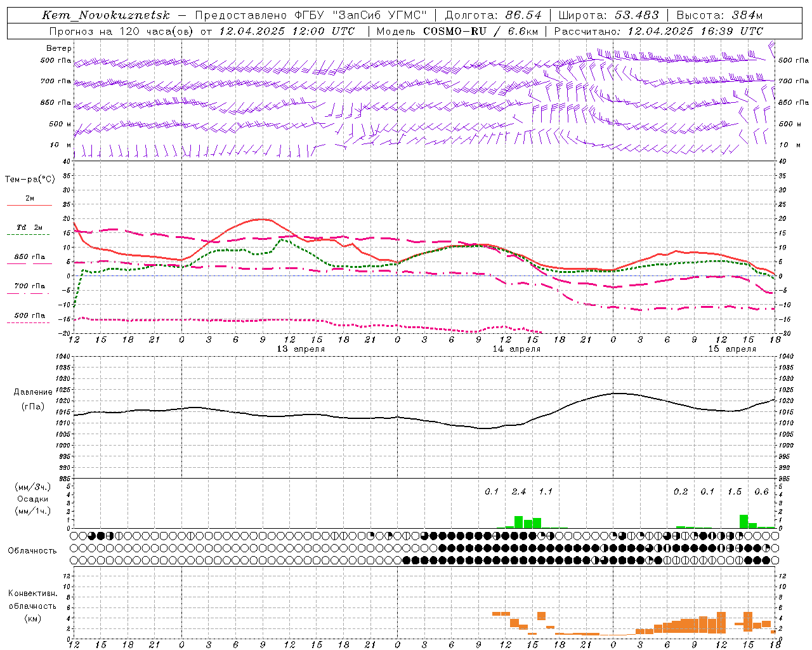812x650 pixels.
Task: Click the latitude value Широта: 53.483
Action: pyautogui.click(x=608, y=15)
